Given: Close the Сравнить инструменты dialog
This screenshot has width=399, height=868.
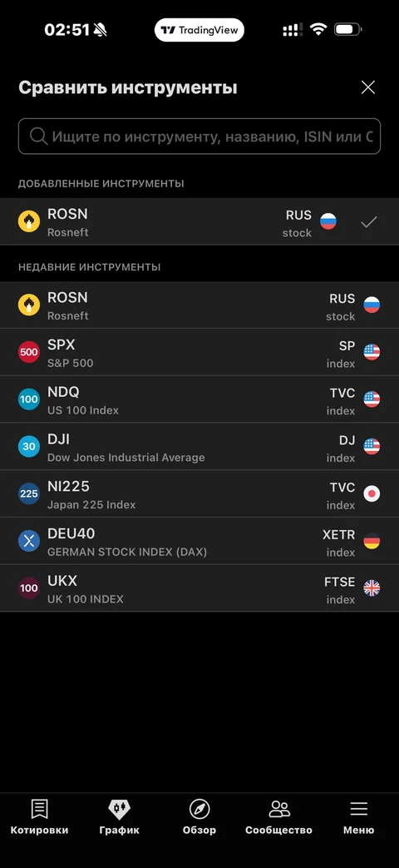Looking at the screenshot, I should coord(368,87).
